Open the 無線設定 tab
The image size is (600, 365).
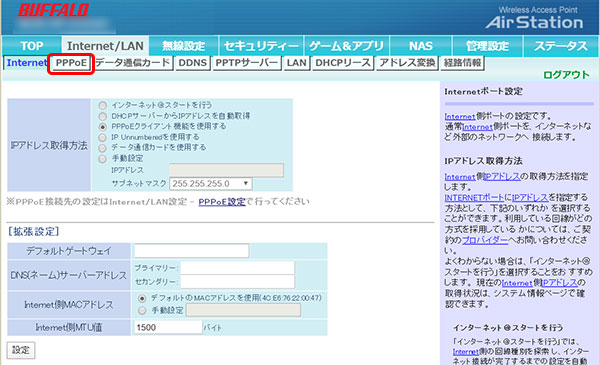click(184, 46)
